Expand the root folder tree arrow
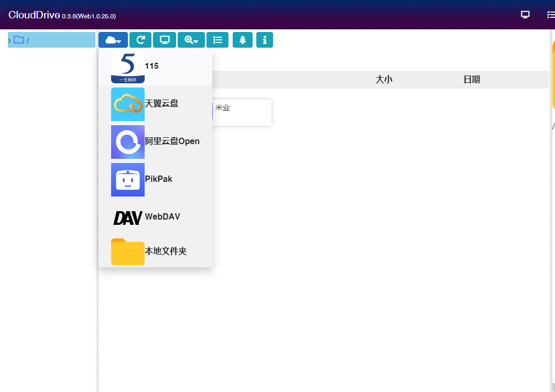Screen dimensions: 555x392 pyautogui.click(x=9, y=40)
